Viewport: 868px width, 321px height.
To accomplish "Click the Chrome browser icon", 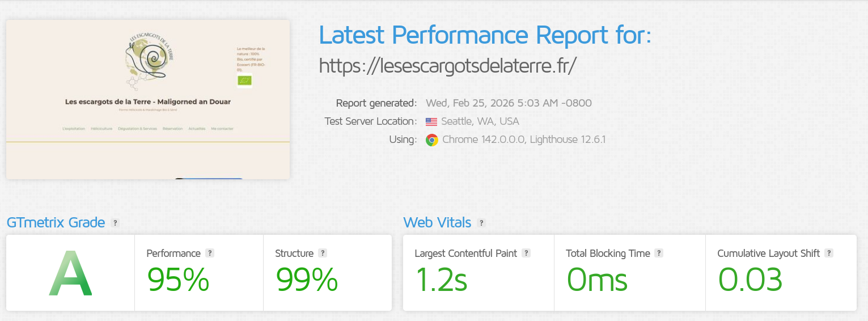I will pos(432,140).
